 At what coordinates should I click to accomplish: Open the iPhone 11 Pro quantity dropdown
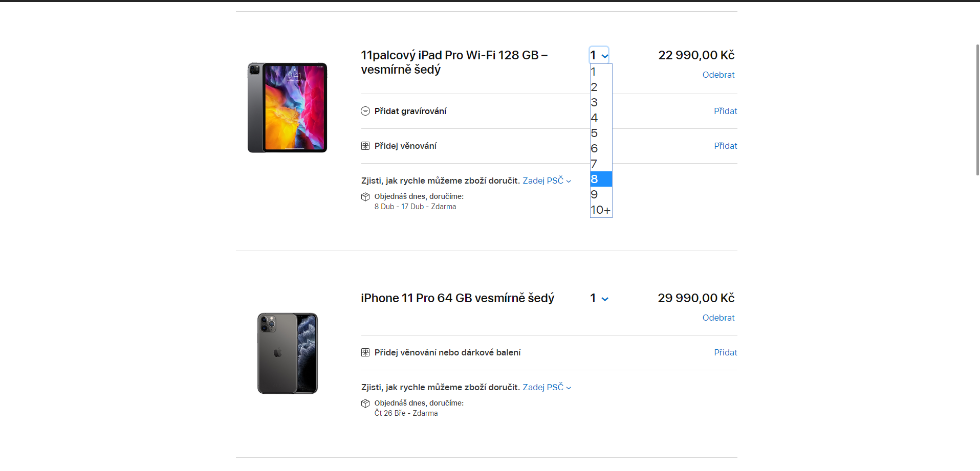pyautogui.click(x=599, y=298)
